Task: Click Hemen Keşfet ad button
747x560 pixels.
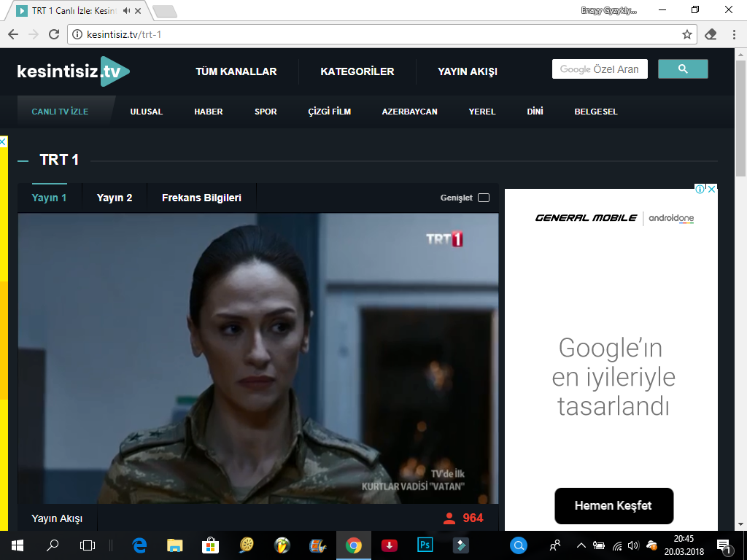Action: [x=614, y=506]
